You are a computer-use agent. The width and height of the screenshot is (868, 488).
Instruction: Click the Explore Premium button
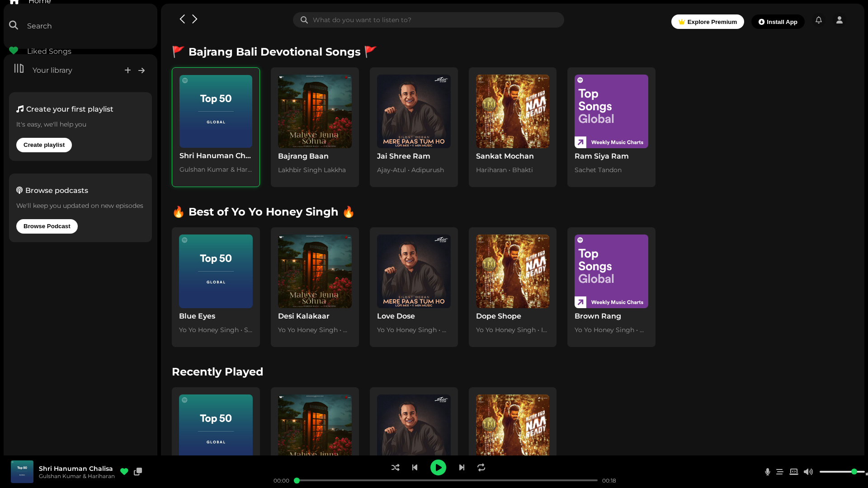point(708,22)
